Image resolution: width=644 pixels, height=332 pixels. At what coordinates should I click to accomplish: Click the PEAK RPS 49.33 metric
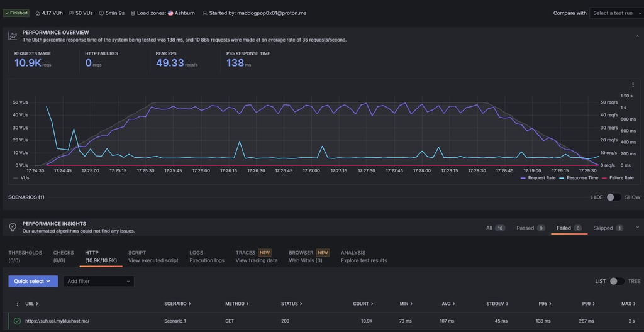coord(177,60)
